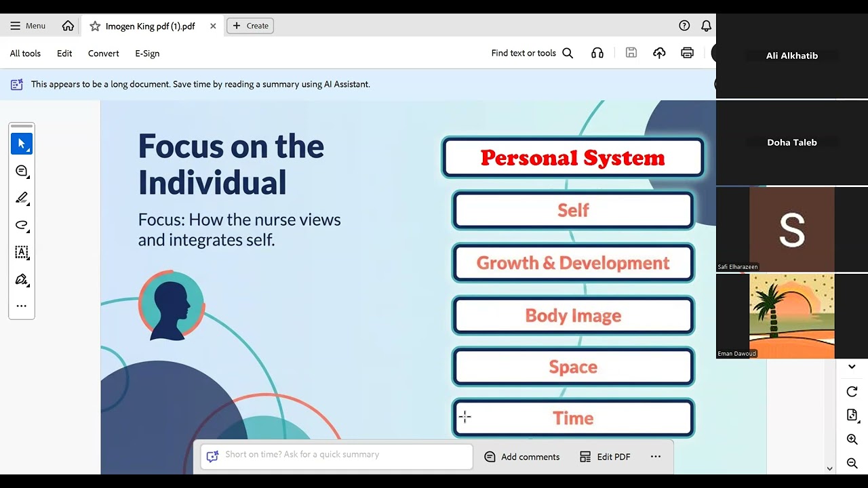This screenshot has width=868, height=488.
Task: Open All tools menu
Action: click(x=25, y=53)
